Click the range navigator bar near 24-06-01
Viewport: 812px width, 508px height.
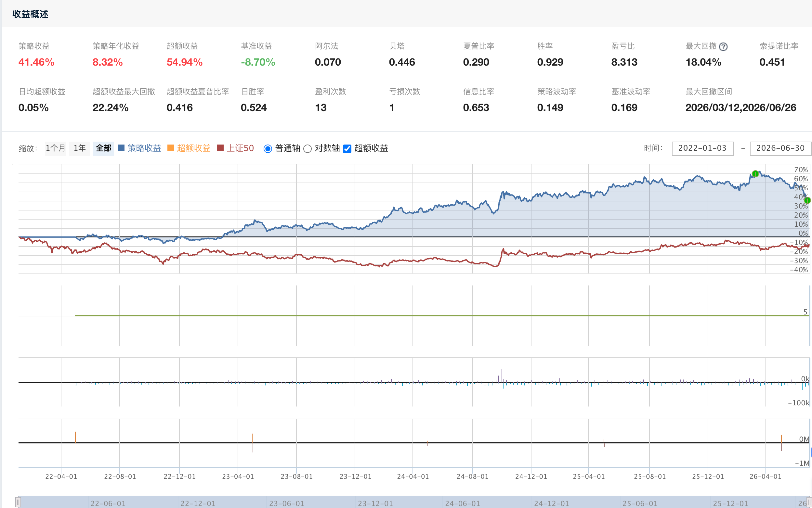click(x=462, y=503)
